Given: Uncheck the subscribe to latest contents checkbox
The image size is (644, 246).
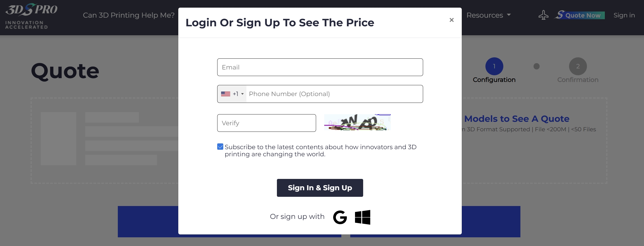Looking at the screenshot, I should [220, 147].
